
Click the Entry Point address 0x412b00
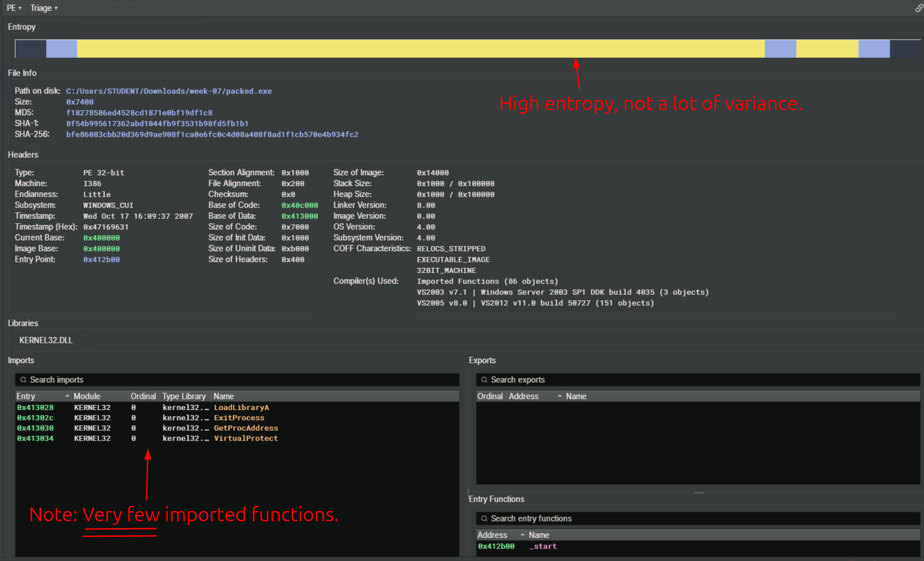pos(101,259)
